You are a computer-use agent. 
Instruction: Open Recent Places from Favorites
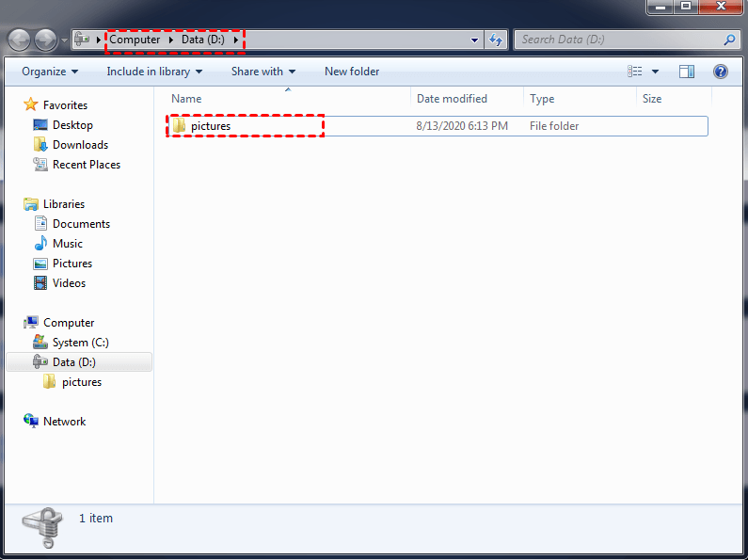pos(87,165)
